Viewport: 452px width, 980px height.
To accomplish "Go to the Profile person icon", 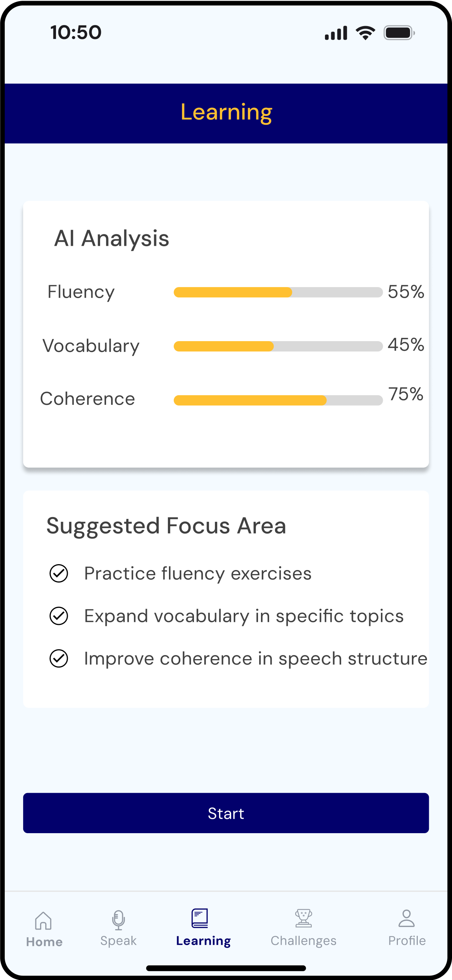I will click(x=406, y=919).
